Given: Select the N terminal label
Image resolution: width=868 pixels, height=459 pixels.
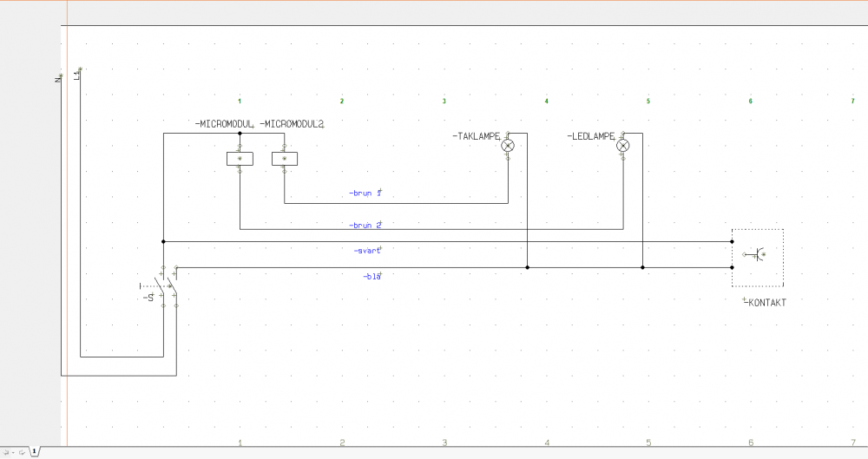Looking at the screenshot, I should [x=57, y=79].
